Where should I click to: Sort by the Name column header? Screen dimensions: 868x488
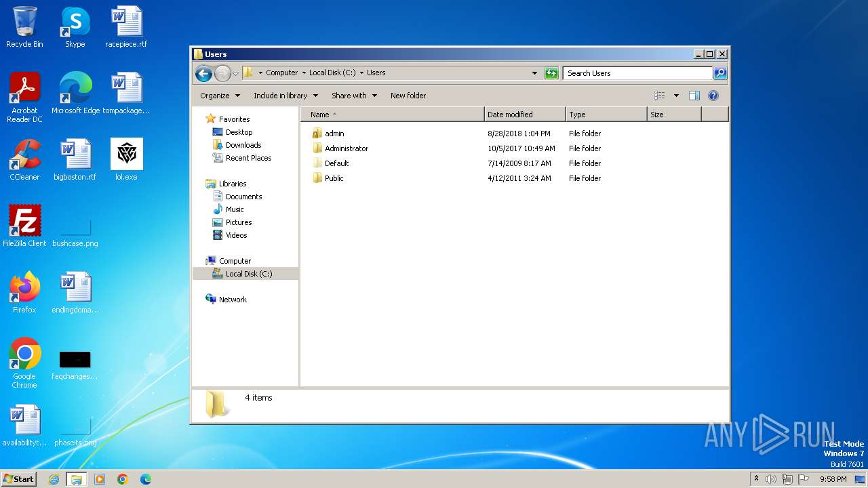[x=393, y=115]
